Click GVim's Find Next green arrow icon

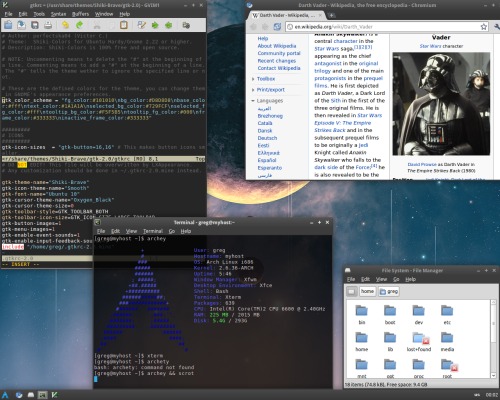(155, 25)
